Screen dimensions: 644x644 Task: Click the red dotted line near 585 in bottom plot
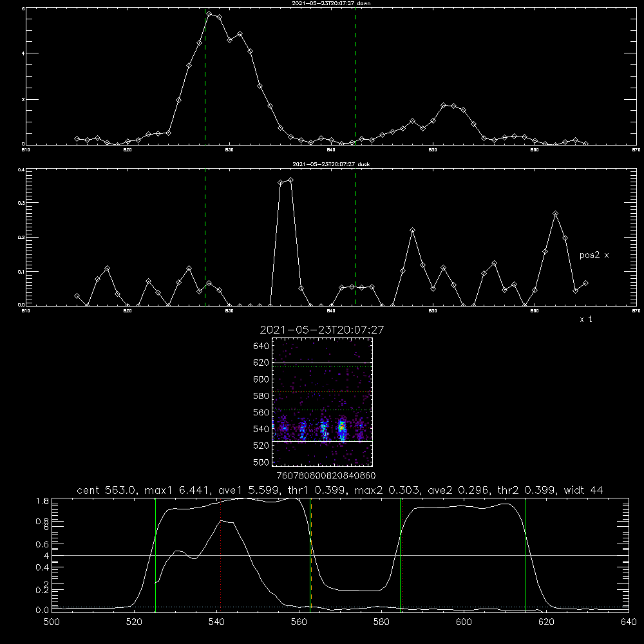click(x=402, y=554)
